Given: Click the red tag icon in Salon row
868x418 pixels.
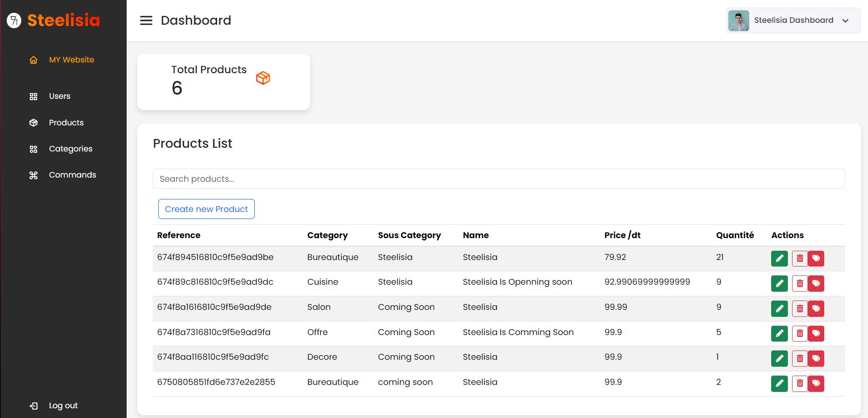Looking at the screenshot, I should (816, 308).
